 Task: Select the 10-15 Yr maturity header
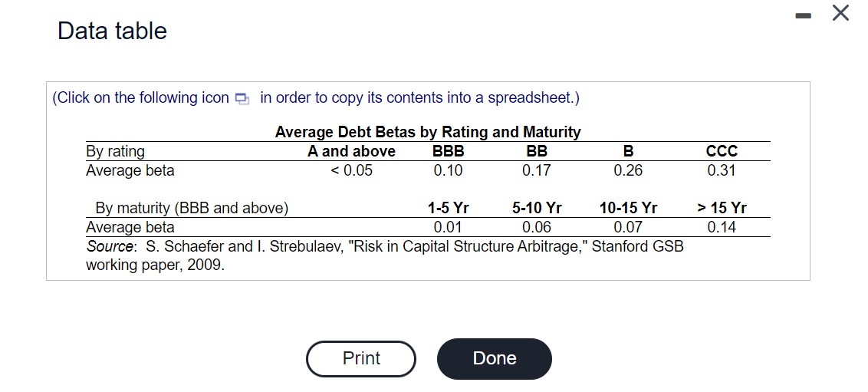tap(628, 208)
